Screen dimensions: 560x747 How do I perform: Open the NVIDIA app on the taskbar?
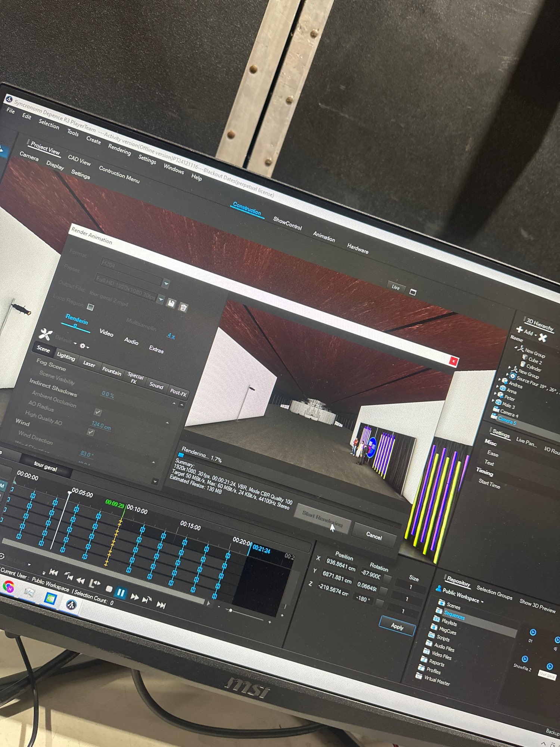point(50,598)
